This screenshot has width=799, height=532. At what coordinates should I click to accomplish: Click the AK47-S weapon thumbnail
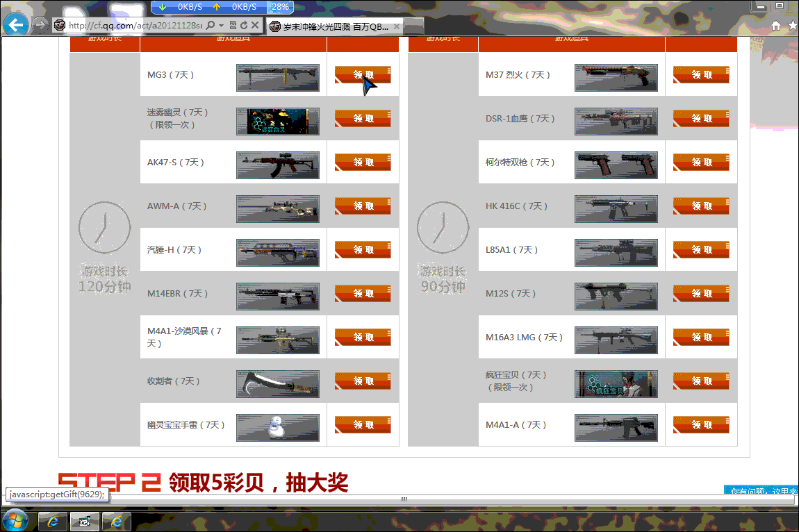[278, 165]
